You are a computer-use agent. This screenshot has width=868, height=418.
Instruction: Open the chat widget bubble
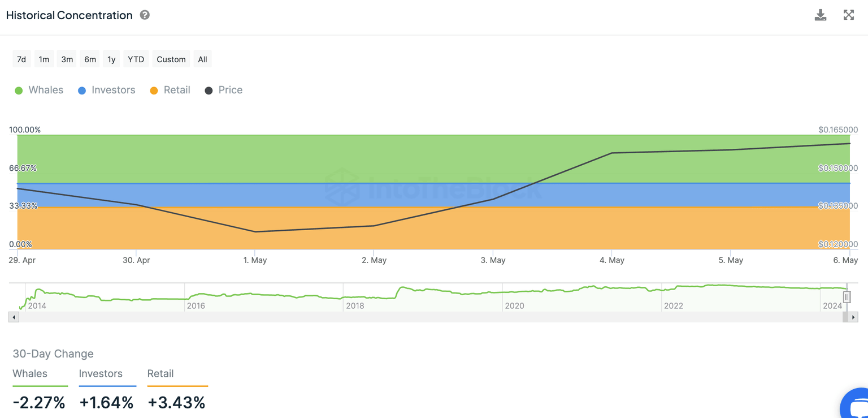coord(856,405)
